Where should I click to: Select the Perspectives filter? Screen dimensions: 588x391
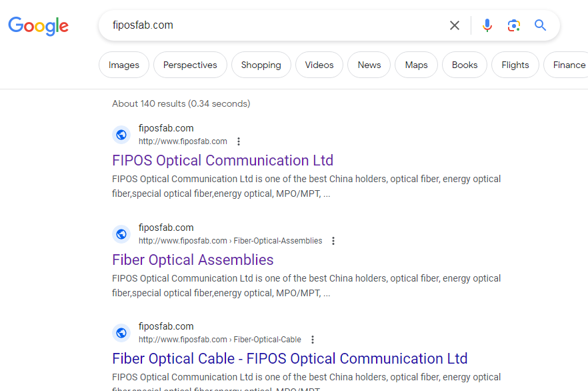pos(190,65)
